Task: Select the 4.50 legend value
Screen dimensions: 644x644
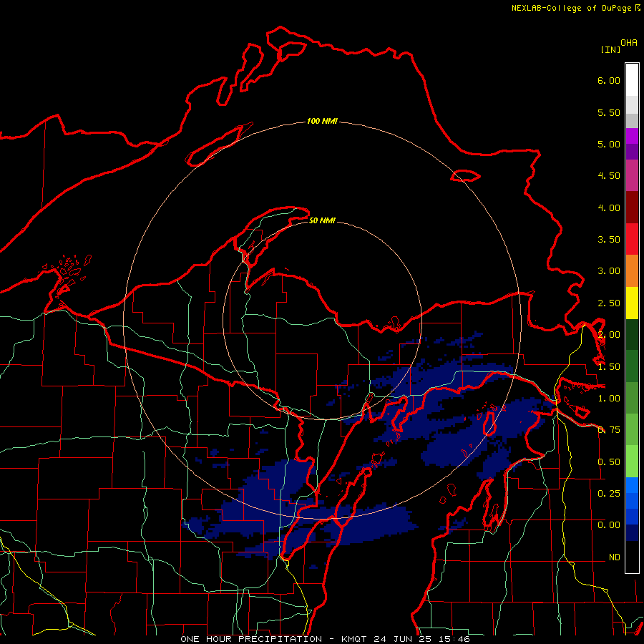Action: click(609, 176)
